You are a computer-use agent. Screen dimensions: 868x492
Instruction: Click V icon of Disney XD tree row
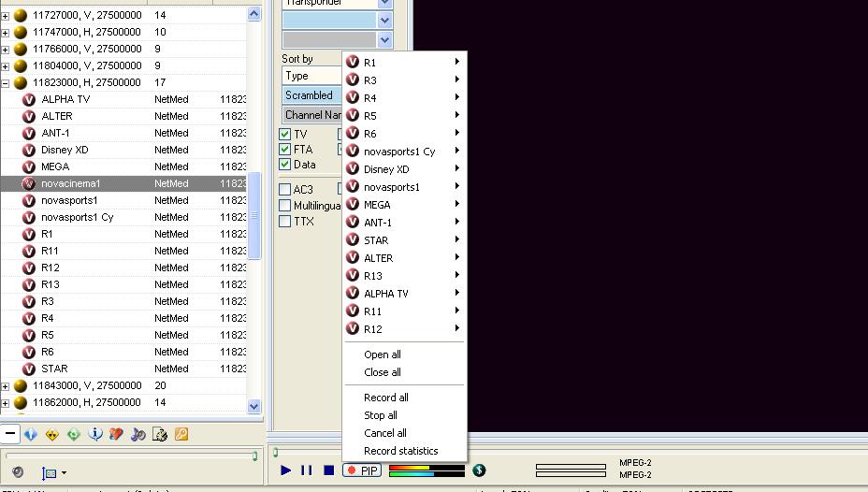29,150
